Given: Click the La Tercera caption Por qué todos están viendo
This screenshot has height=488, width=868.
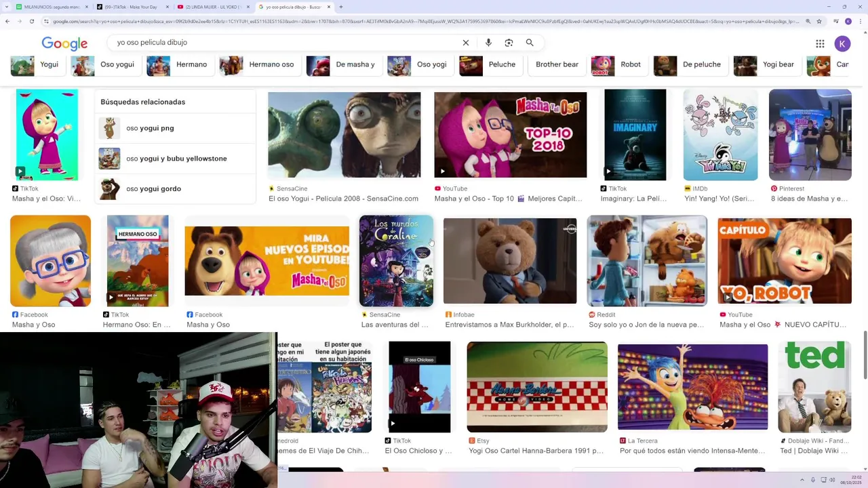Looking at the screenshot, I should (692, 451).
